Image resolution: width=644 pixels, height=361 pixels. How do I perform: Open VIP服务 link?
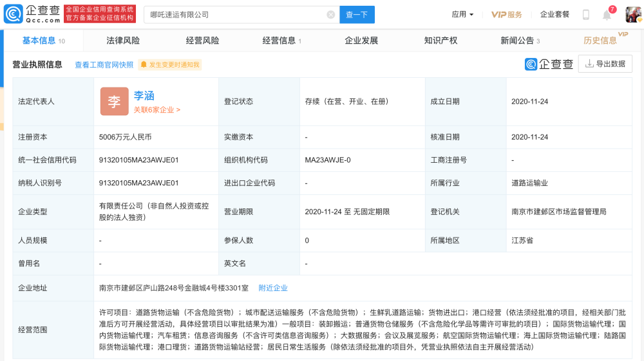click(x=507, y=15)
